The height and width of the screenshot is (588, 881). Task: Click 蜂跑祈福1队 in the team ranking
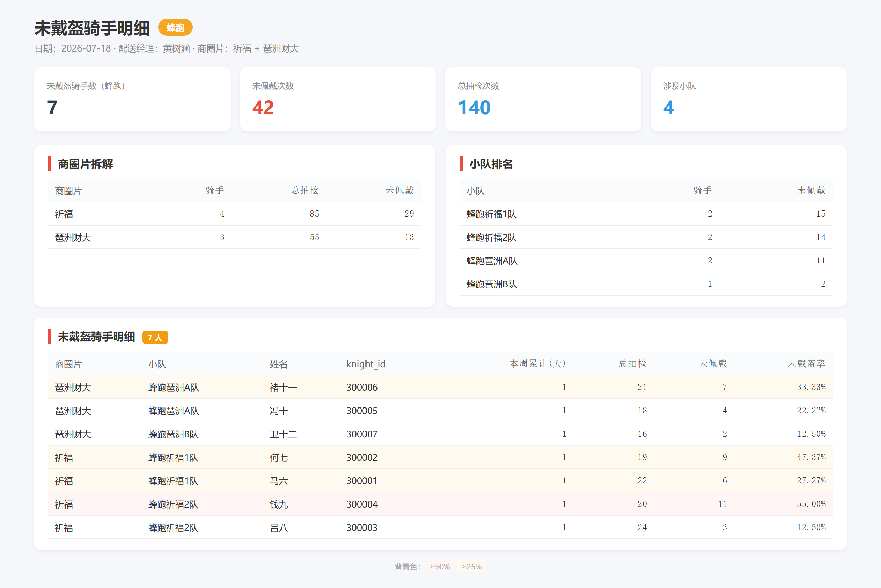(491, 214)
